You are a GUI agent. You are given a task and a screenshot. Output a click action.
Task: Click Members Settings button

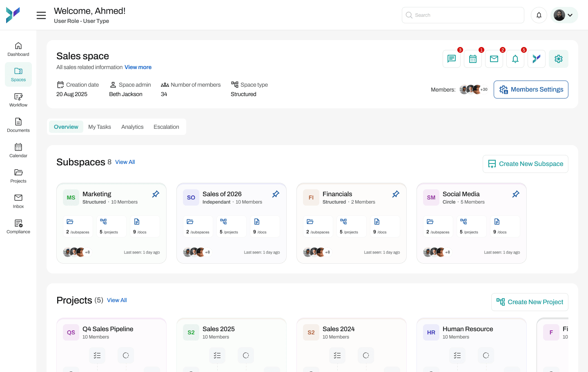pyautogui.click(x=531, y=90)
